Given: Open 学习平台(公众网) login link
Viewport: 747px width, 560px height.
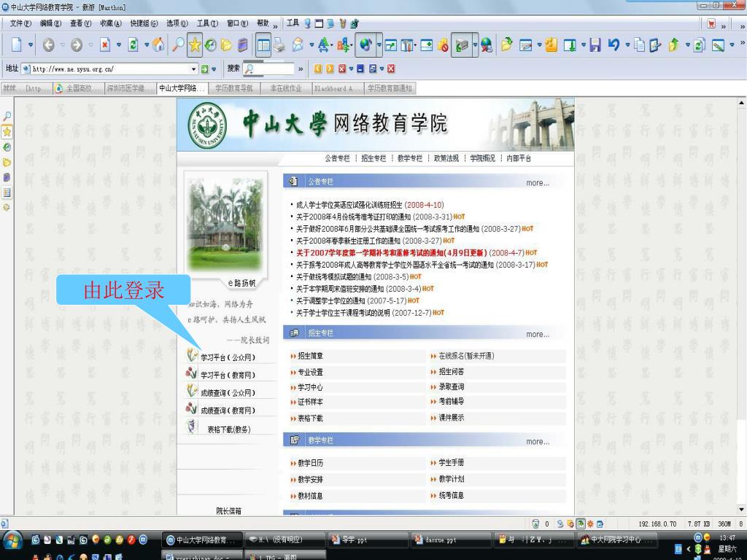Looking at the screenshot, I should (228, 357).
